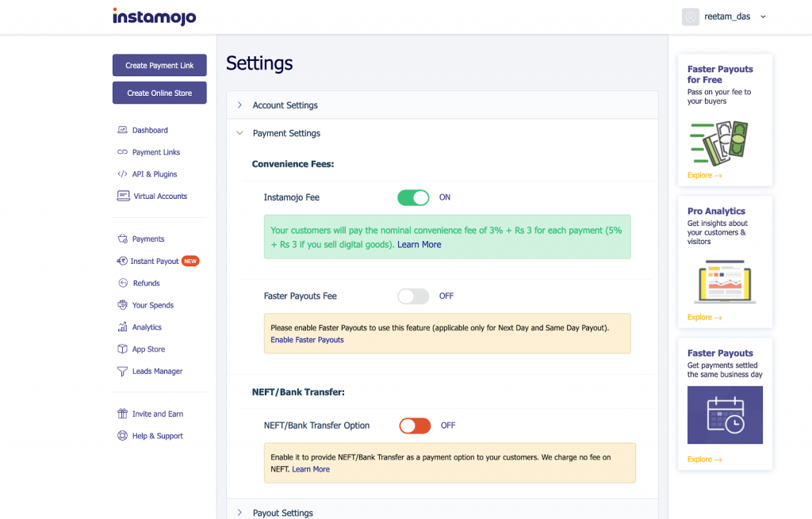Click the API & Plugins code icon
This screenshot has width=812, height=519.
[x=122, y=174]
